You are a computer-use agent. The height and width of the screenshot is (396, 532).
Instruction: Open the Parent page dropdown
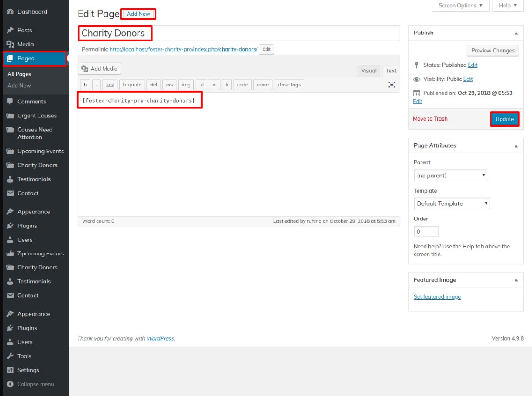(450, 176)
